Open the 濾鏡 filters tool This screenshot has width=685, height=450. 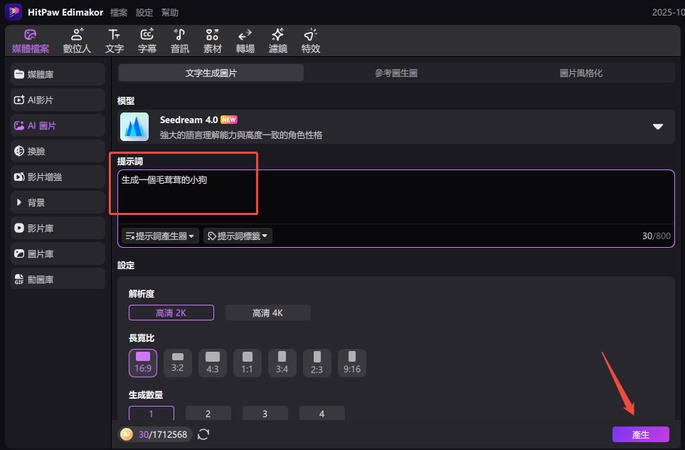[277, 40]
